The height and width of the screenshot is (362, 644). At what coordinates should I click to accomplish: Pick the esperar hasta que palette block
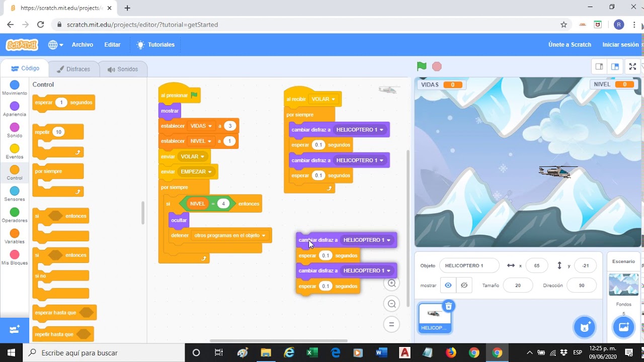click(x=64, y=313)
